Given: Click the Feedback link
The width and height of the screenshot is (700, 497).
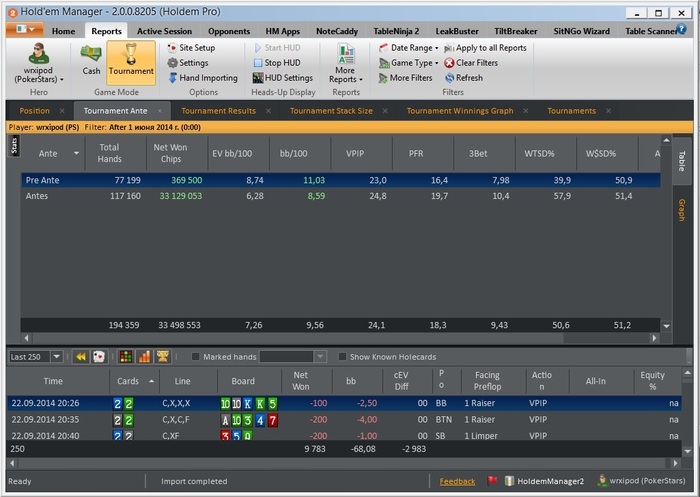Looking at the screenshot, I should 457,481.
